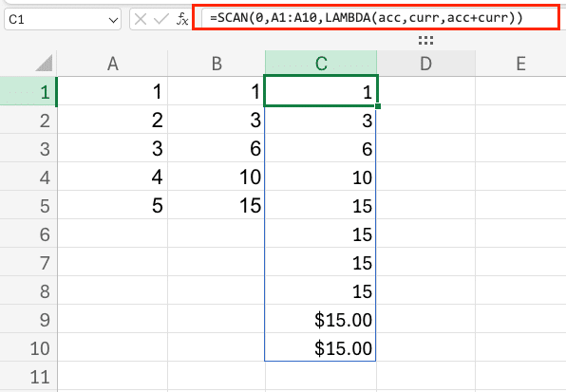Click cell C5 containing 15
The height and width of the screenshot is (392, 566).
click(x=321, y=205)
